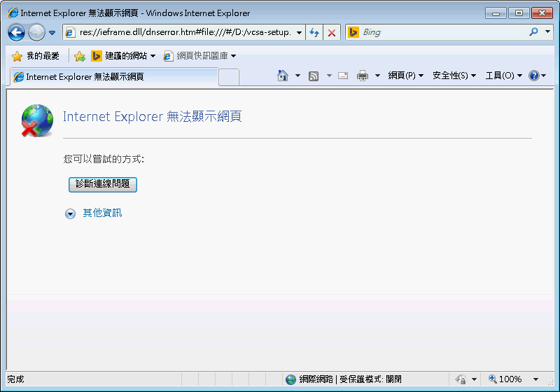Go back with the blue Back arrow
This screenshot has height=392, width=560.
tap(16, 33)
